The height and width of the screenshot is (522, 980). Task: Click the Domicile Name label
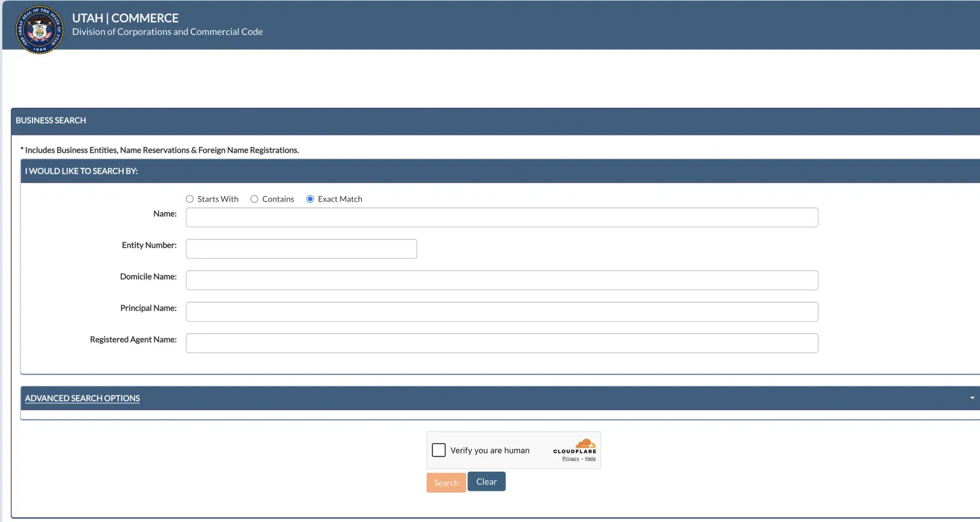(148, 277)
